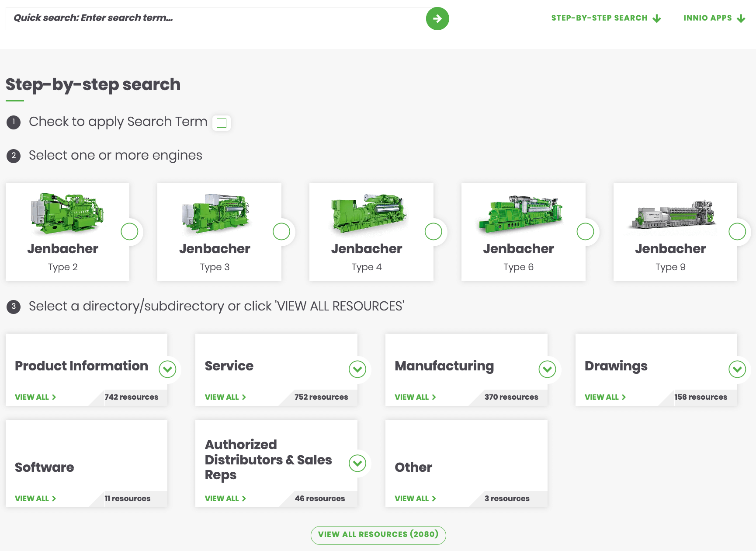Open View All link under Product Information
Screen dimensions: 756x551
point(35,397)
